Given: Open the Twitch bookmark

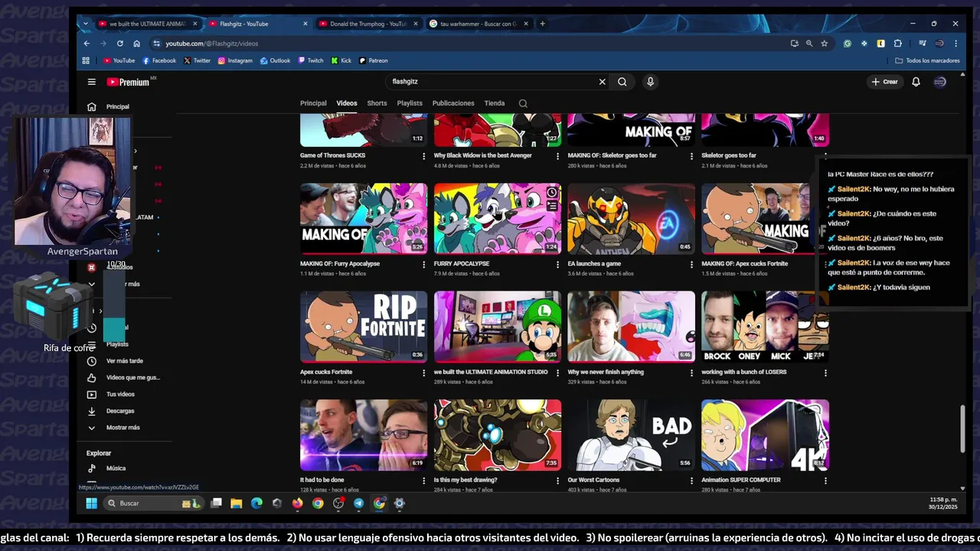Looking at the screenshot, I should (311, 60).
